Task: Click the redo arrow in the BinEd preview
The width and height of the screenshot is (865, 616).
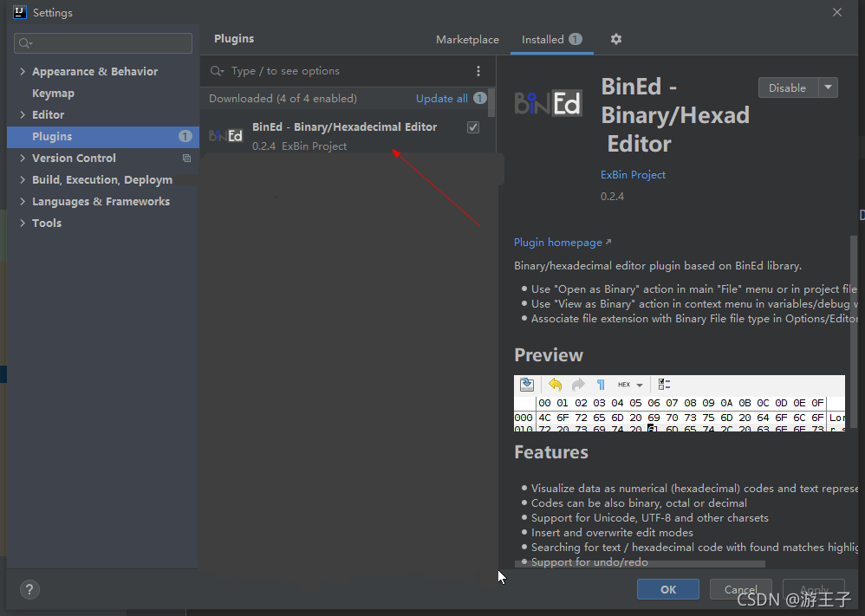Action: point(578,385)
